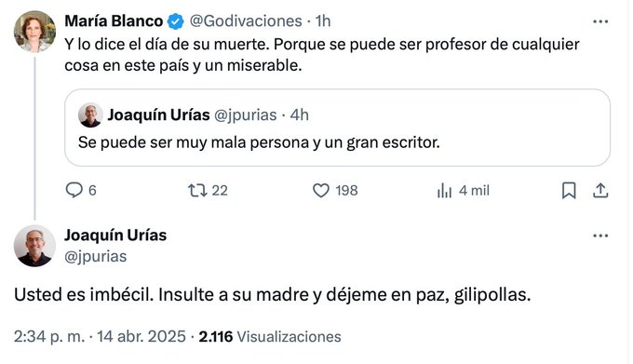The height and width of the screenshot is (364, 633).
Task: Click small avatar in quoted tweet
Action: 90,115
